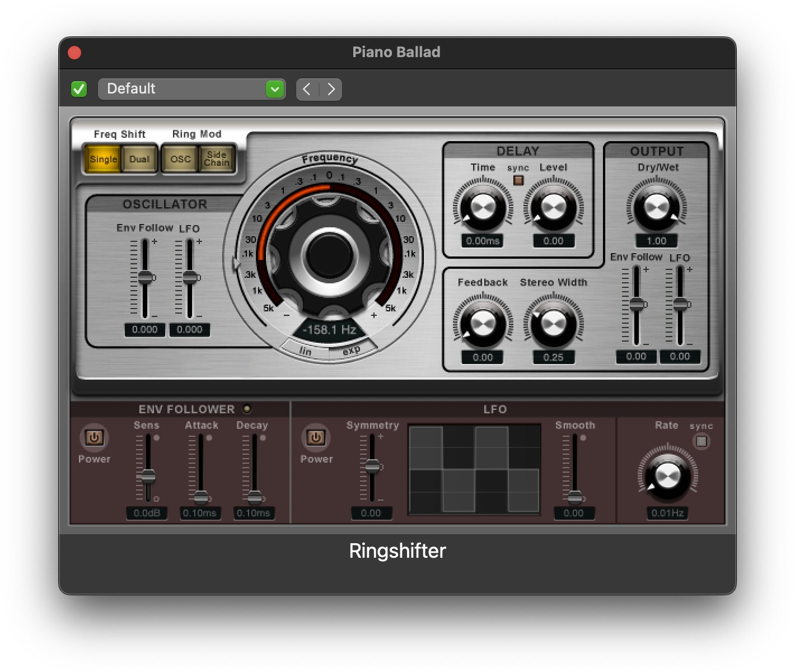
Task: Click the Stereo Width knob
Action: [x=553, y=324]
